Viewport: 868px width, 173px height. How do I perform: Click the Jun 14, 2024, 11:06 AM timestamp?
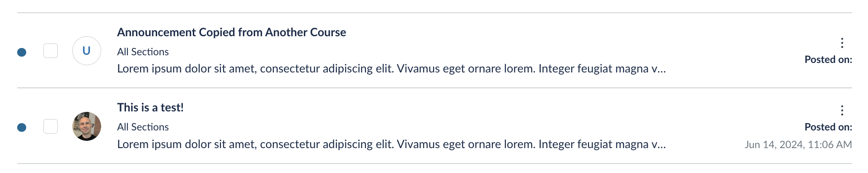point(798,144)
